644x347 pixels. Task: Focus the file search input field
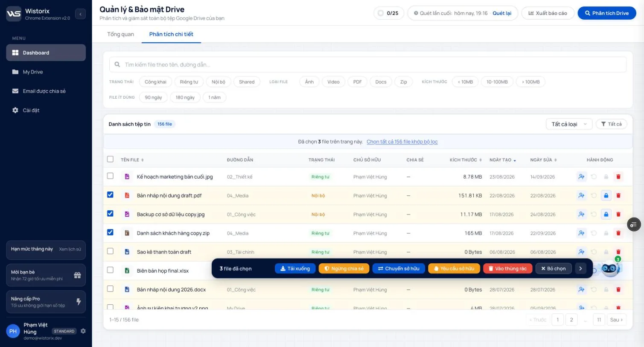click(368, 65)
